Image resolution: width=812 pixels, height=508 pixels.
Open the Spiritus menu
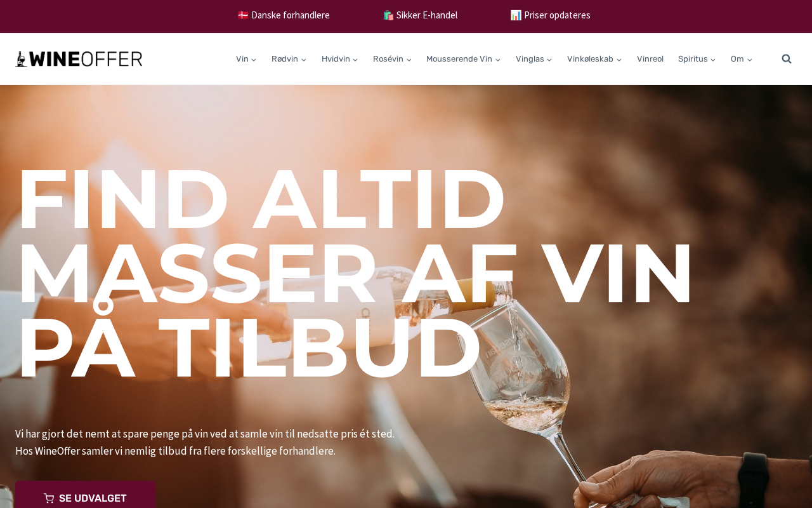pos(697,59)
